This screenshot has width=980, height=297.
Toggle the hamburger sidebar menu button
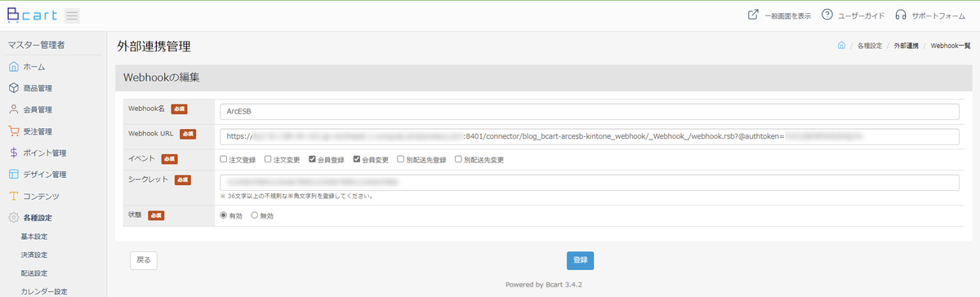71,16
